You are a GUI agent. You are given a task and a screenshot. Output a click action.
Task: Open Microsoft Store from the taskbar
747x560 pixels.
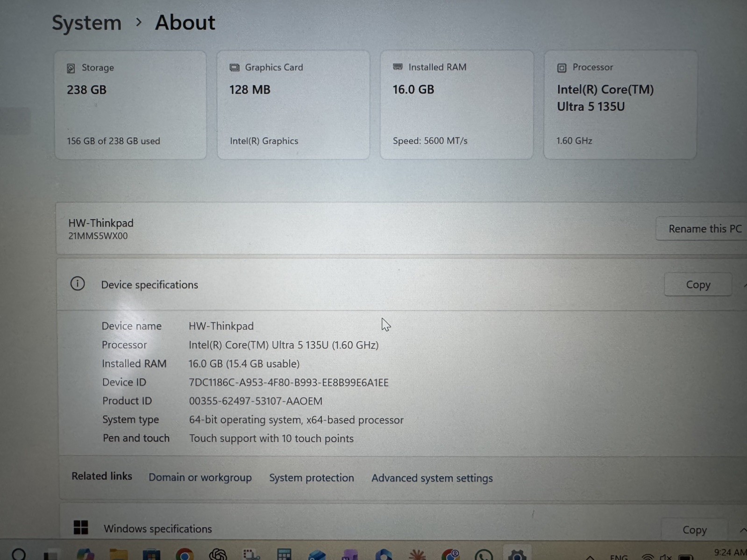coord(151,554)
